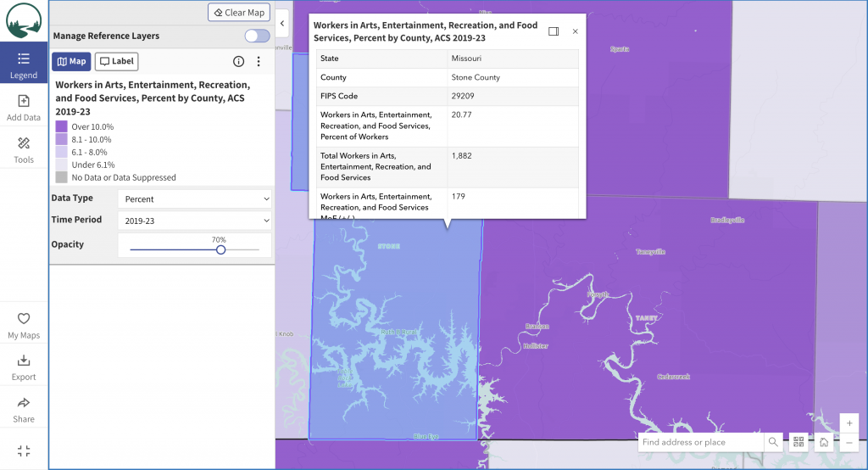Click the Sparta map label
868x470 pixels.
[620, 49]
